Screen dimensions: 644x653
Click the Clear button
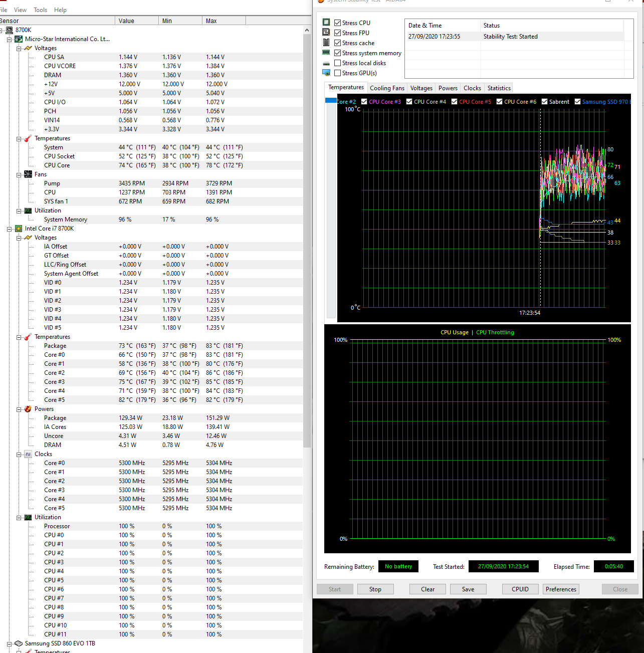[427, 589]
